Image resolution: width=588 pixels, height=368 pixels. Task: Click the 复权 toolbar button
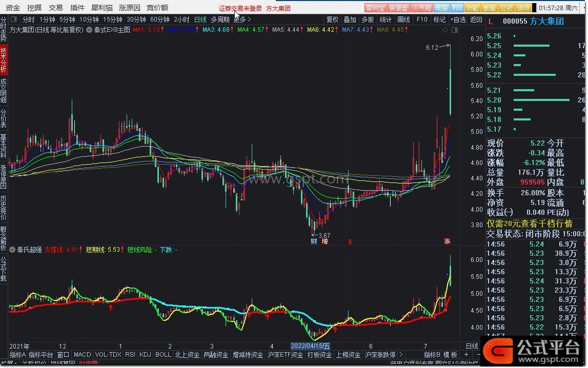pos(332,19)
